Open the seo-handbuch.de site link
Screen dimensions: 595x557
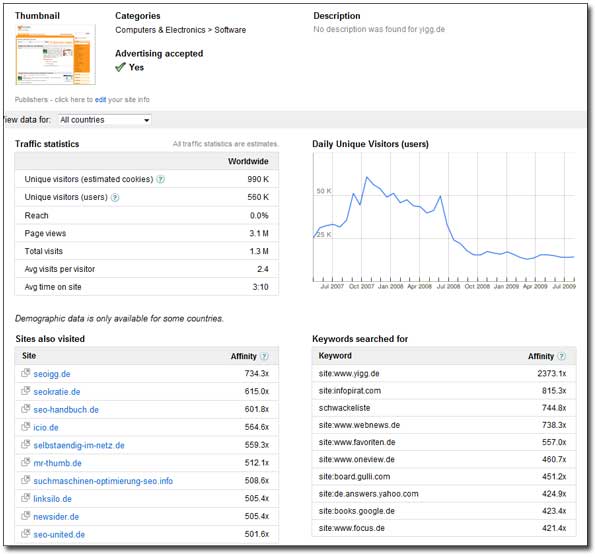pos(66,410)
